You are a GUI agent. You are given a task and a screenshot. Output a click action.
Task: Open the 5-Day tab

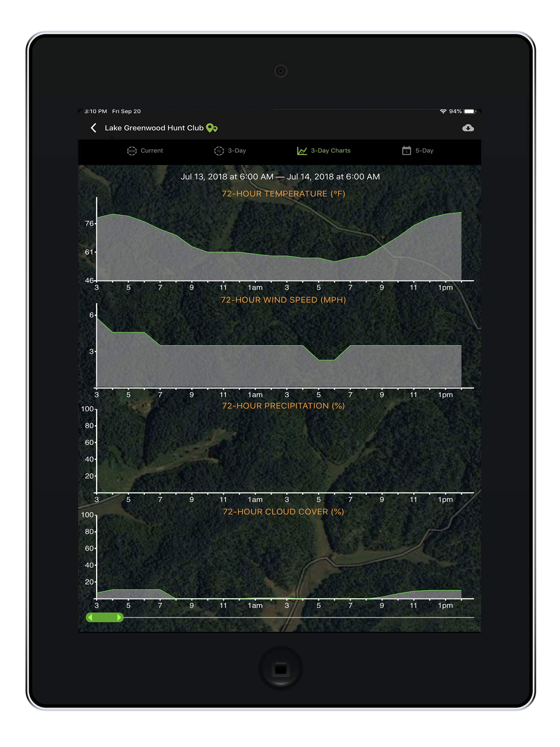pyautogui.click(x=424, y=151)
